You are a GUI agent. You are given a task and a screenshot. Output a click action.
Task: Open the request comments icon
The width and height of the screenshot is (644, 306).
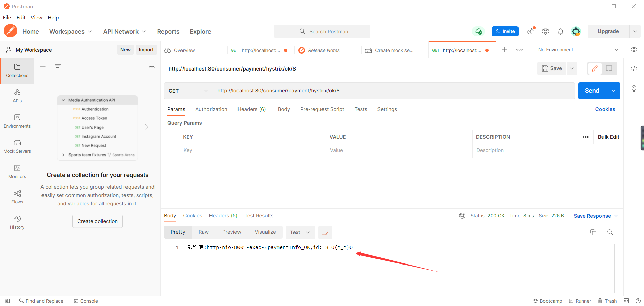[609, 68]
